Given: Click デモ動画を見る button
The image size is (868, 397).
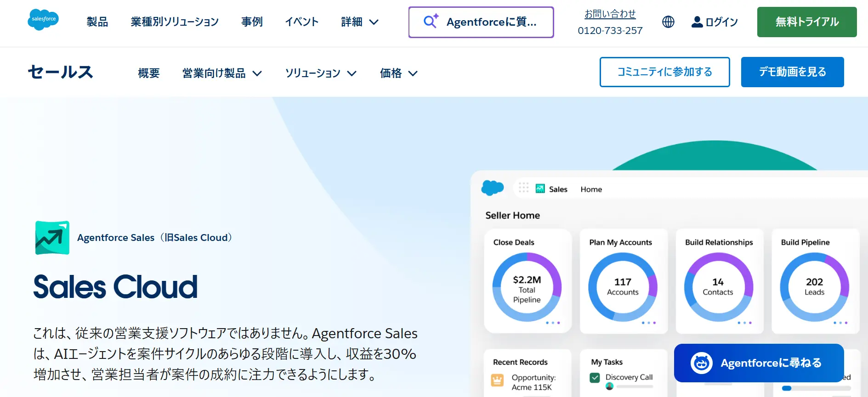Looking at the screenshot, I should pos(792,72).
